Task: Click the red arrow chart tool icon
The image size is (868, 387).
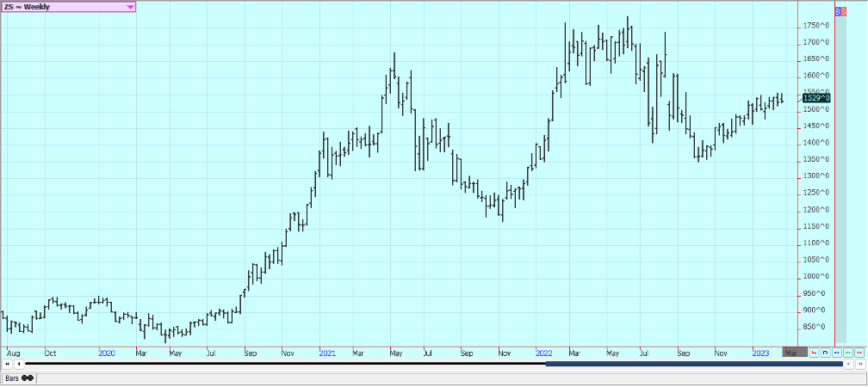Action: (814, 353)
